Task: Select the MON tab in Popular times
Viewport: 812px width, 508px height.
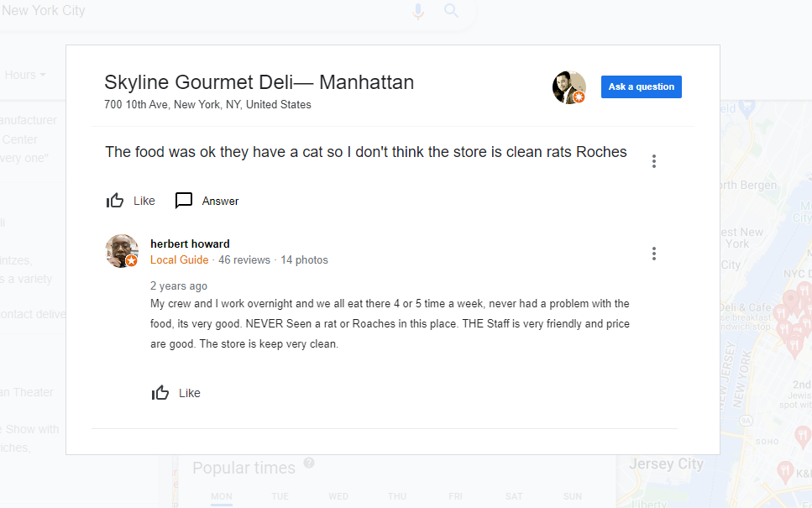Action: point(222,496)
